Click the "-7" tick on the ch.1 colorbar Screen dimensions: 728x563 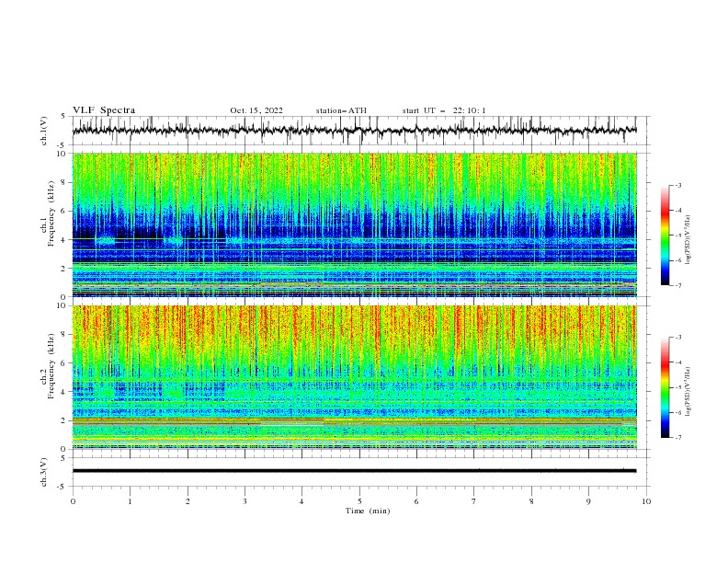677,285
